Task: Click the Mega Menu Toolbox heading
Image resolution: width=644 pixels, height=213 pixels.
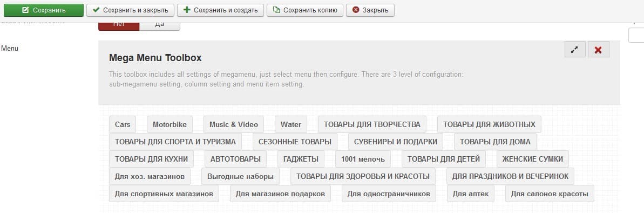Action: point(155,58)
